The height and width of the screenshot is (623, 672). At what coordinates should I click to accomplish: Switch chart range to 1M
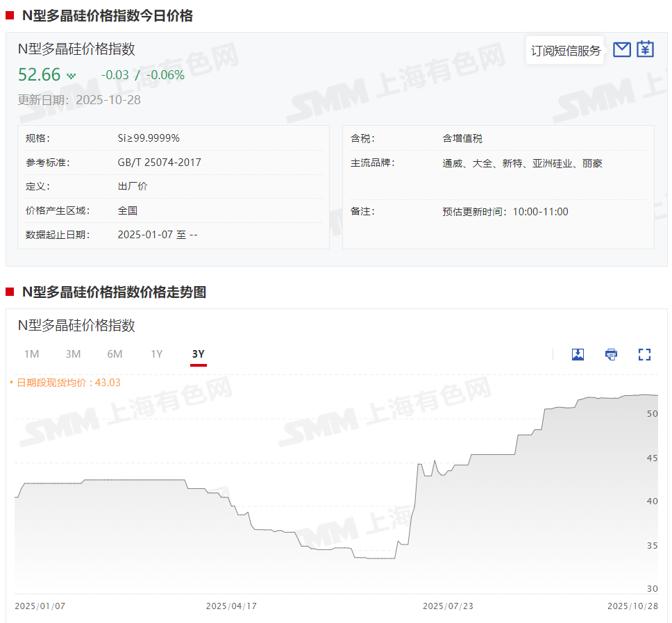pyautogui.click(x=31, y=354)
